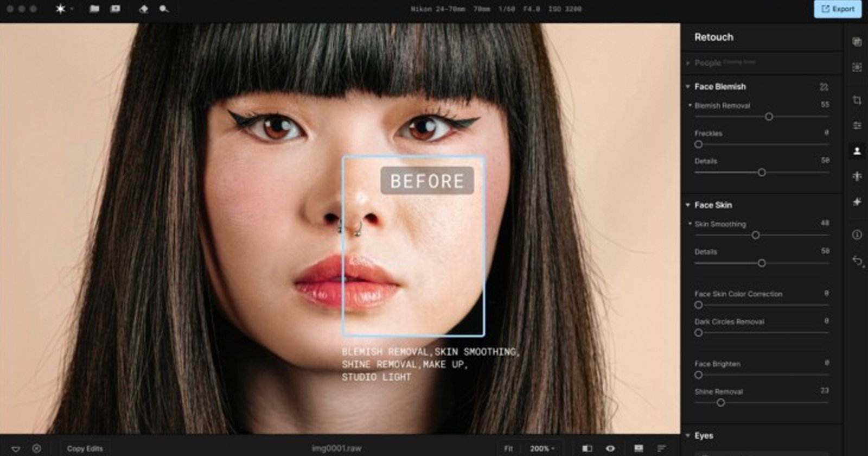Click the Fit zoom button

coord(508,448)
